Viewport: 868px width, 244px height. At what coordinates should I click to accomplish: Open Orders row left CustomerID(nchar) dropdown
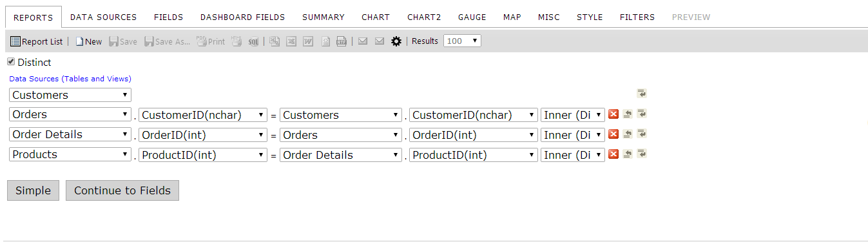click(x=202, y=115)
